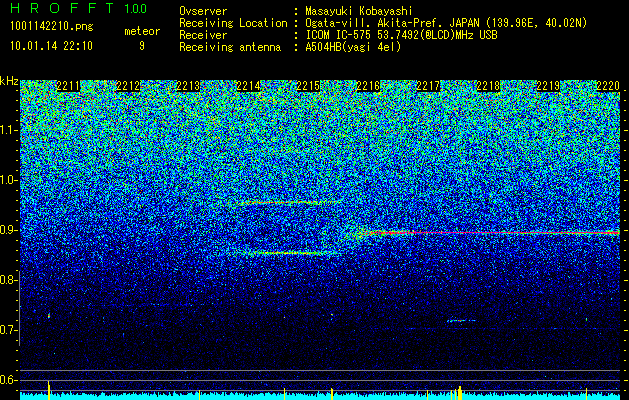
Task: Click the 2218 time marker
Action: click(489, 86)
